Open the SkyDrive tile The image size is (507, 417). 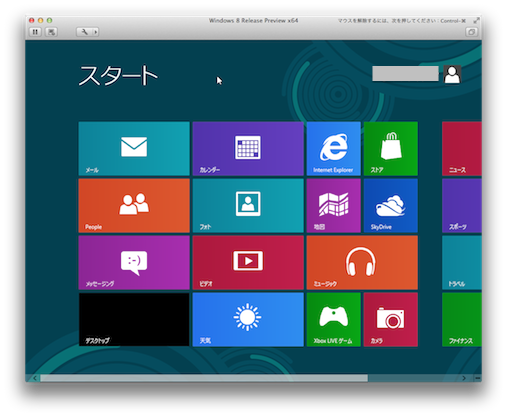[391, 206]
